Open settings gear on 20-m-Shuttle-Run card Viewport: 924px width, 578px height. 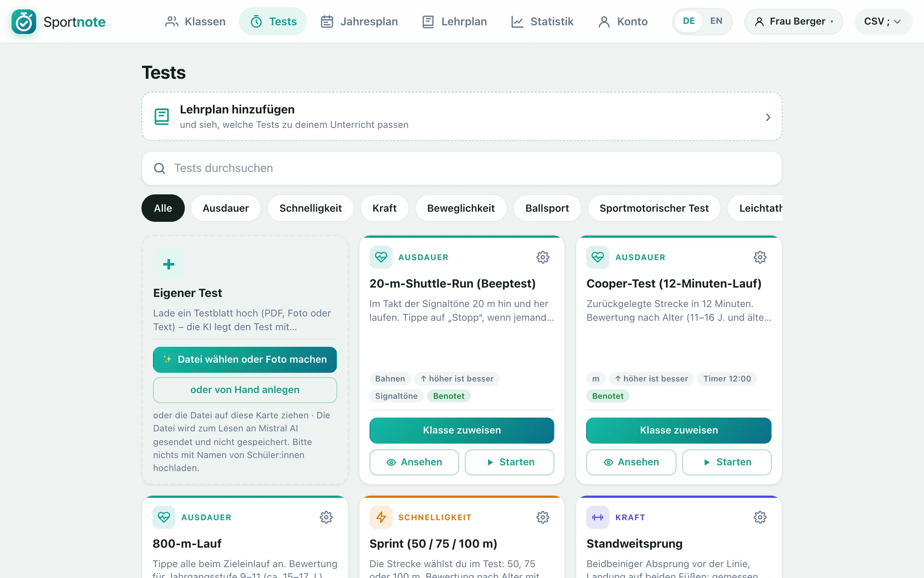pos(542,257)
